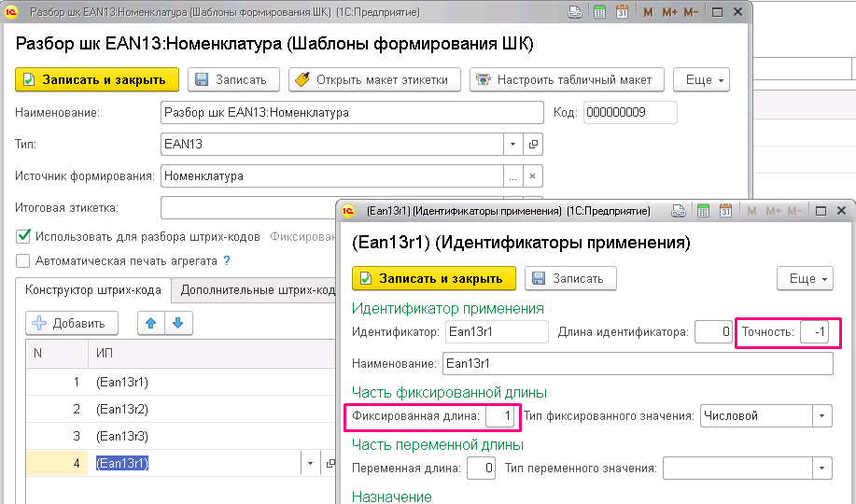Click M memory button in main window title bar
The height and width of the screenshot is (504, 856).
point(648,12)
